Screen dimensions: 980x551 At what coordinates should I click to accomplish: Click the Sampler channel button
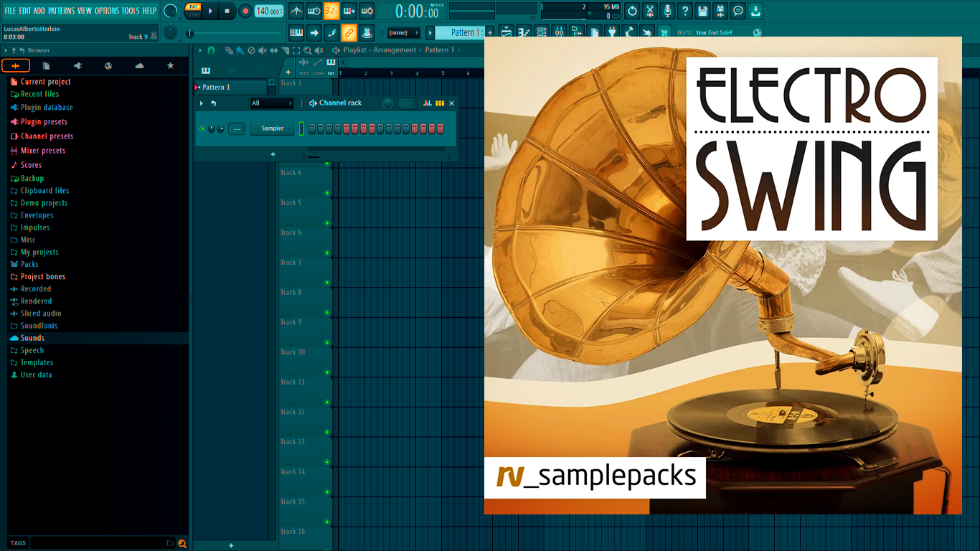pyautogui.click(x=273, y=128)
